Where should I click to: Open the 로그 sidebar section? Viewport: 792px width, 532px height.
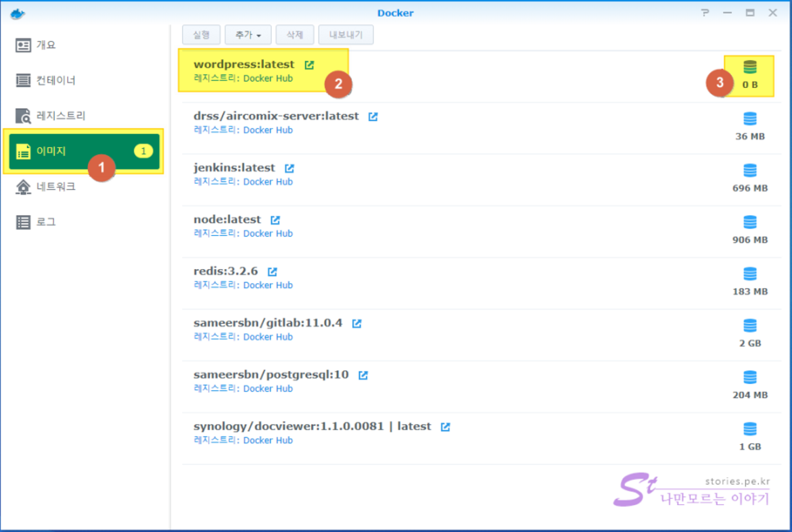click(x=46, y=222)
